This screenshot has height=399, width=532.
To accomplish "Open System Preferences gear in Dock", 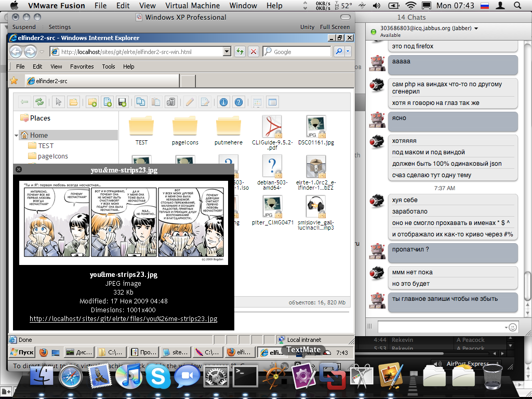I will click(216, 376).
